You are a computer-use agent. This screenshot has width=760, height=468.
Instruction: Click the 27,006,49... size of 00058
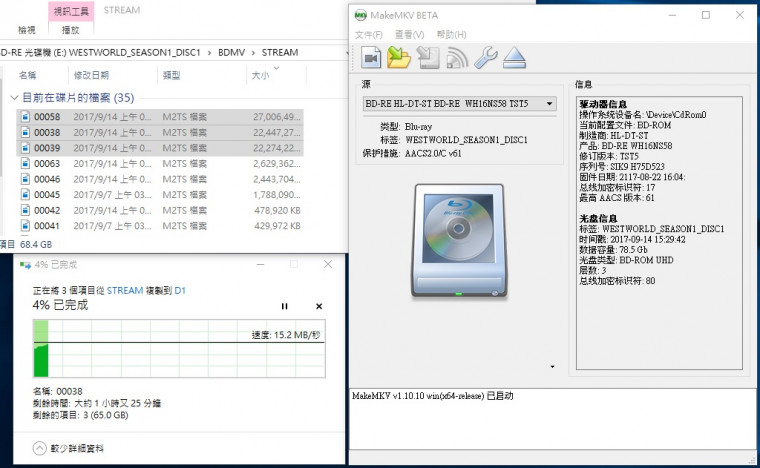pos(277,117)
